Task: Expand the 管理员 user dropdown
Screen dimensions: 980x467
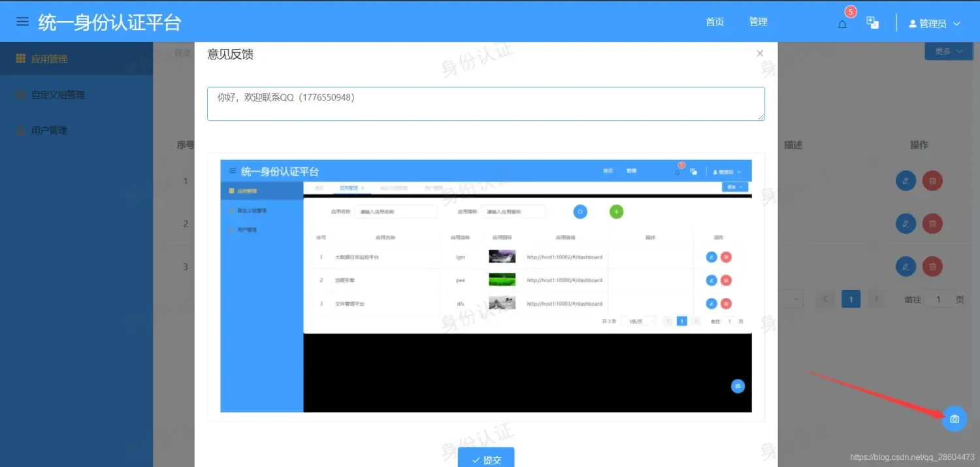Action: click(x=935, y=24)
